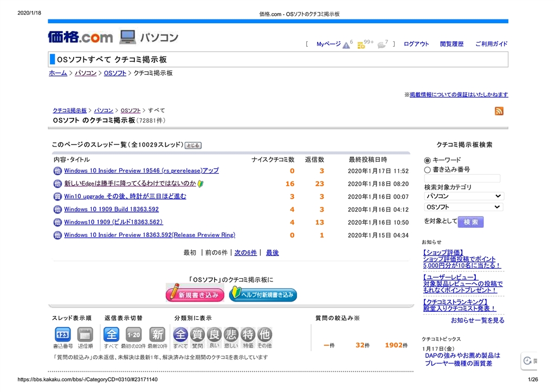Open ご利用ガイド in header

(x=491, y=44)
